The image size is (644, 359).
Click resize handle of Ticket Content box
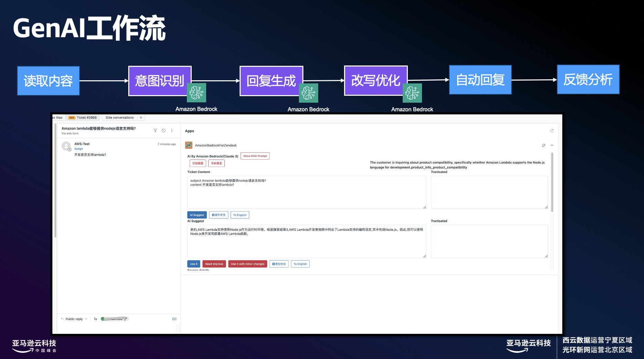click(x=424, y=207)
